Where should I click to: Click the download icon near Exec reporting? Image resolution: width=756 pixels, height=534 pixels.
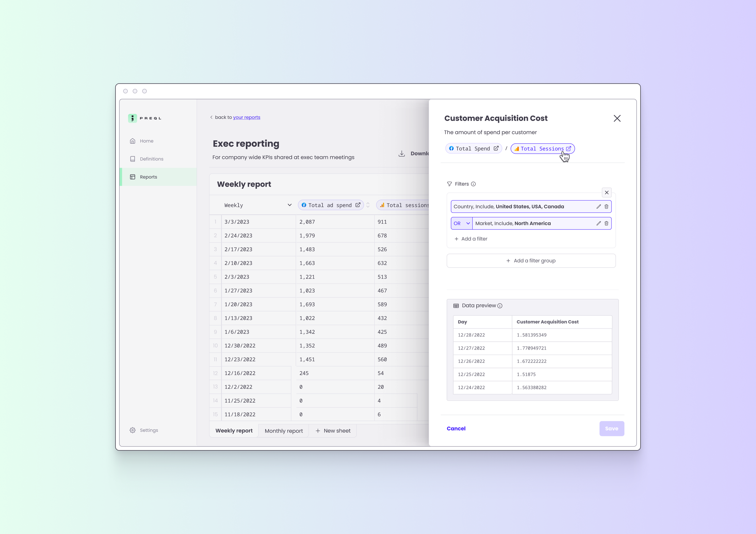click(x=402, y=153)
